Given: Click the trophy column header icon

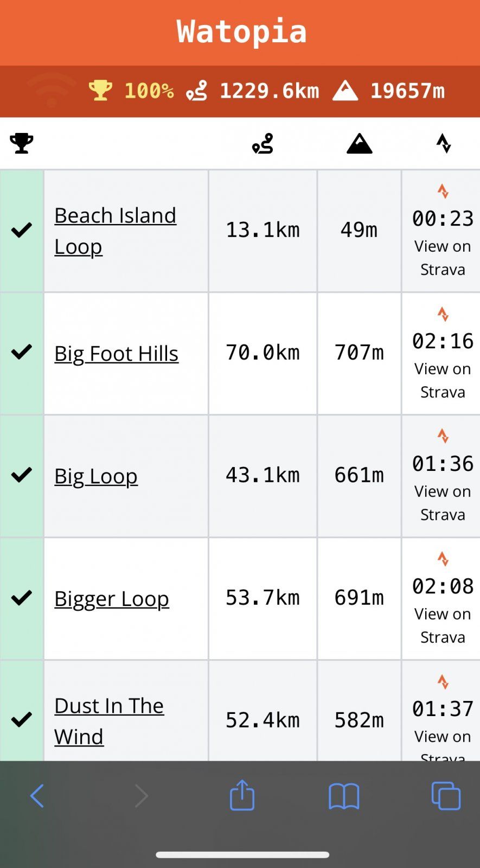Looking at the screenshot, I should (x=22, y=144).
